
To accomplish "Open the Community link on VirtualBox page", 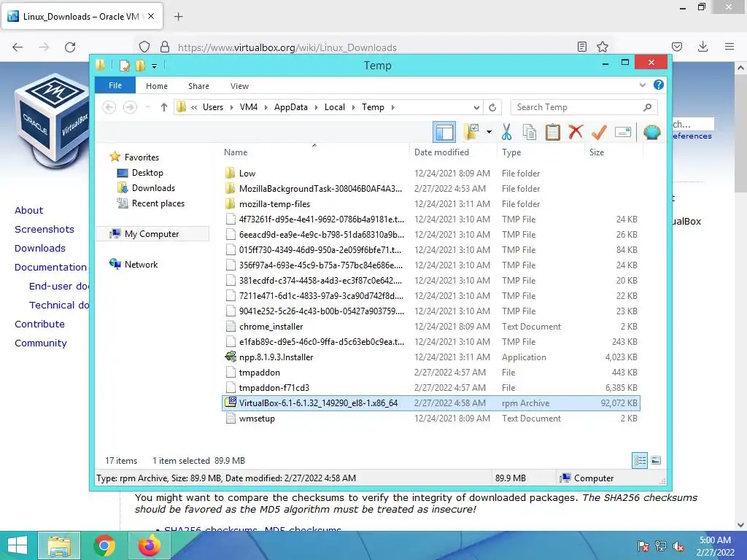I will (41, 343).
